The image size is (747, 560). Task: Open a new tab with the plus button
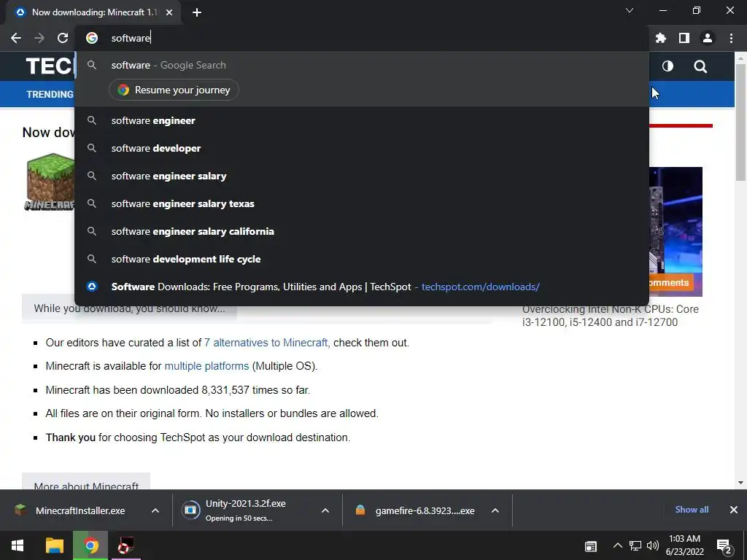click(x=197, y=13)
